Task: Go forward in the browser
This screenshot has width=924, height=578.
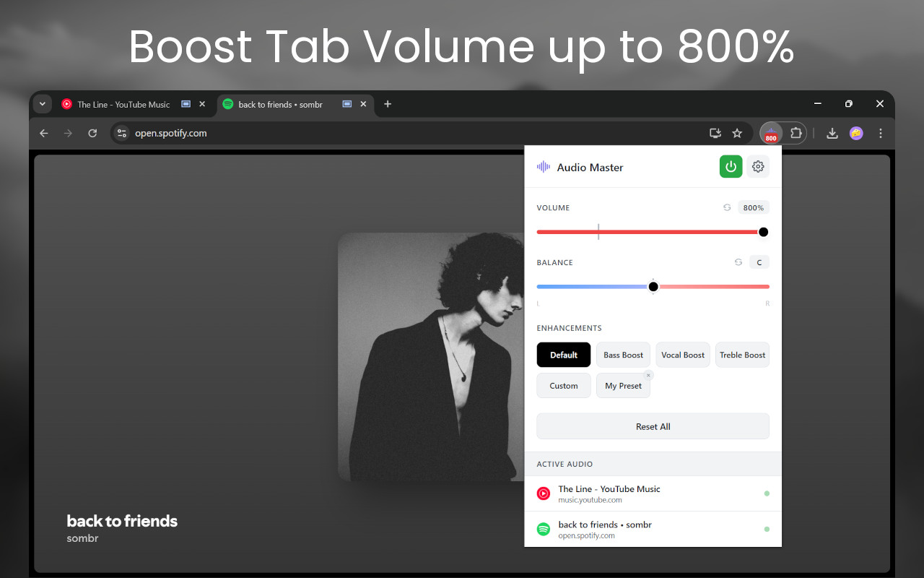Action: [x=68, y=133]
